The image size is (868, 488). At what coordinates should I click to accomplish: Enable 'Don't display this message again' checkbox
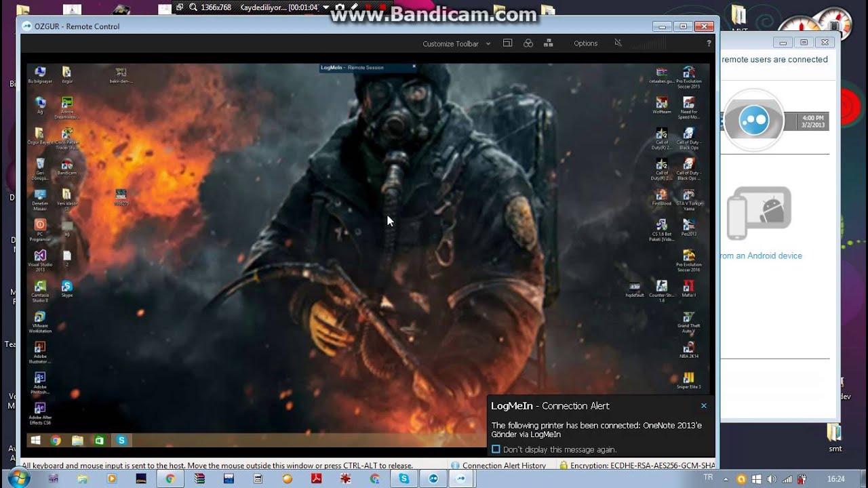[x=496, y=449]
